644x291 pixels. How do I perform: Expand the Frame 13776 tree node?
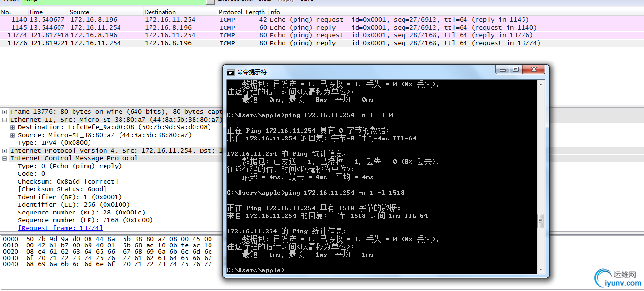coord(5,112)
